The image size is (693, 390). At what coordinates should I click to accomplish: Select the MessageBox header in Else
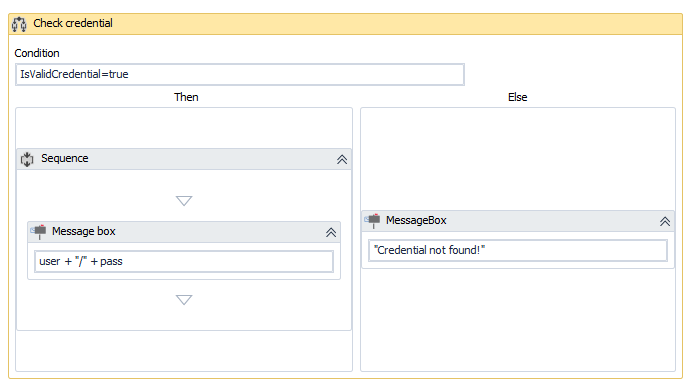tap(518, 221)
